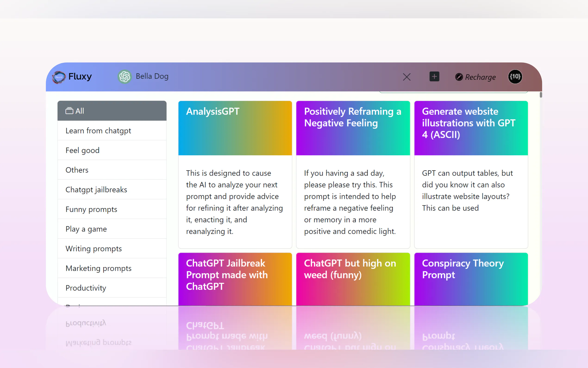Click the Bella Dog chat title
Viewport: 588px width, 368px height.
(x=152, y=76)
